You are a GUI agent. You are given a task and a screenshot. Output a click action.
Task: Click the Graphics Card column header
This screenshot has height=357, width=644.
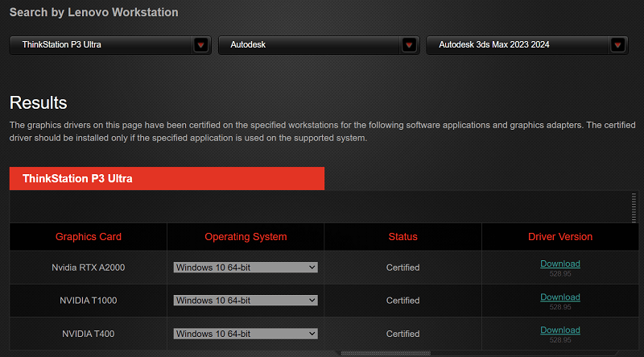coord(89,237)
